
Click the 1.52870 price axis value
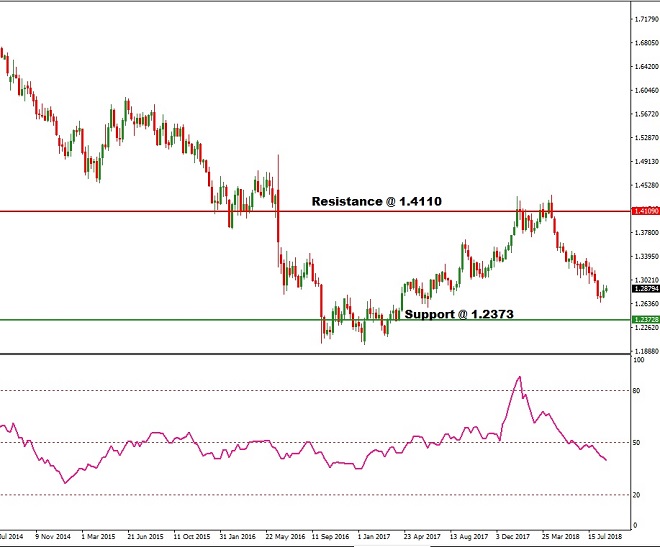(x=647, y=138)
